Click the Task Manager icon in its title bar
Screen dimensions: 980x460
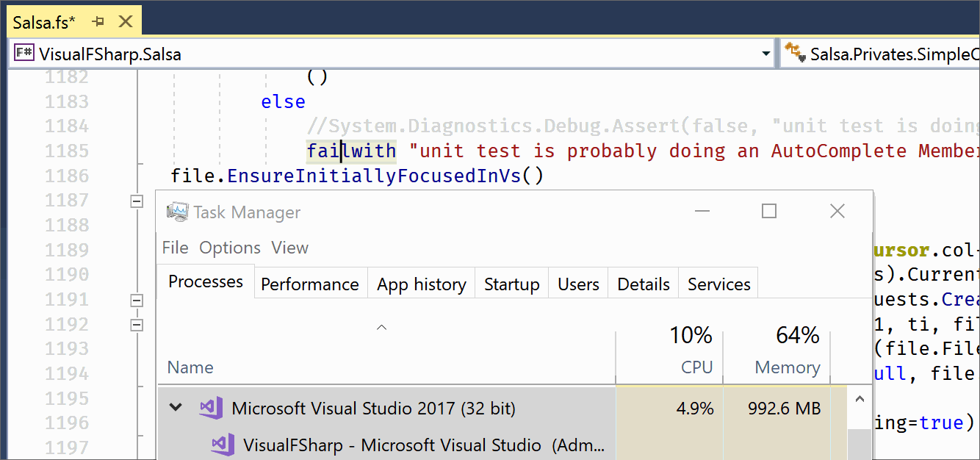177,212
